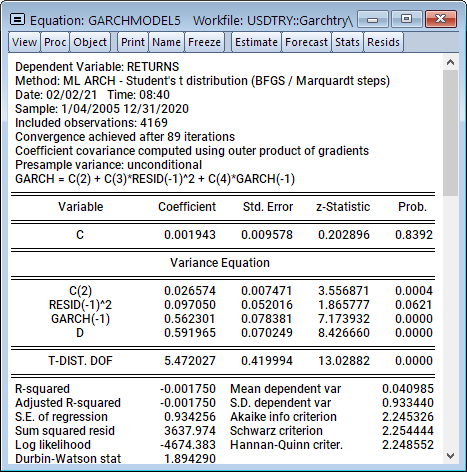Select the T-DIST. DOF coefficient cell

tap(190, 361)
